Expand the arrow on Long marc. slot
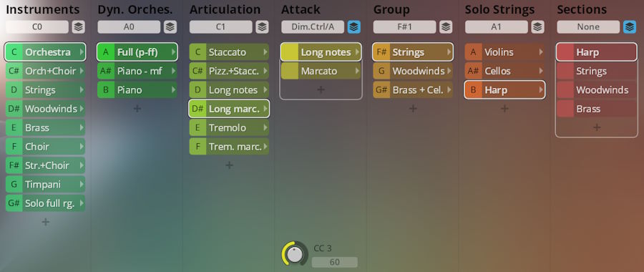Screen dimensions: 644x272 pos(265,109)
